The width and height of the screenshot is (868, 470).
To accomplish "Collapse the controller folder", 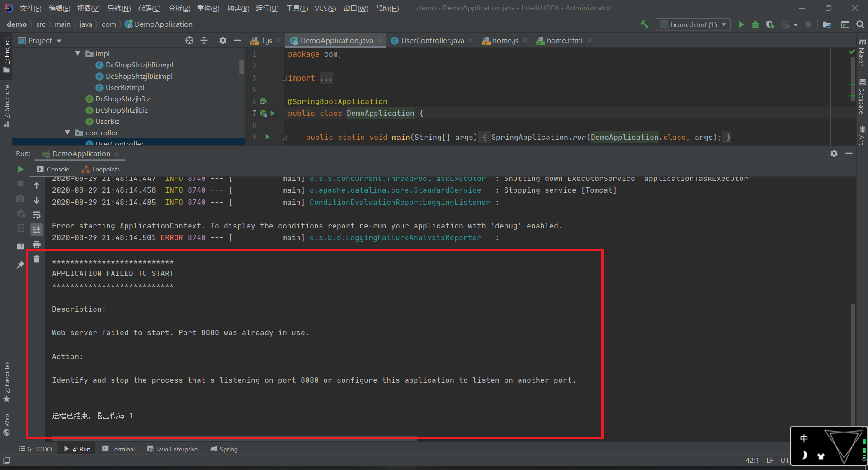I will pyautogui.click(x=67, y=133).
